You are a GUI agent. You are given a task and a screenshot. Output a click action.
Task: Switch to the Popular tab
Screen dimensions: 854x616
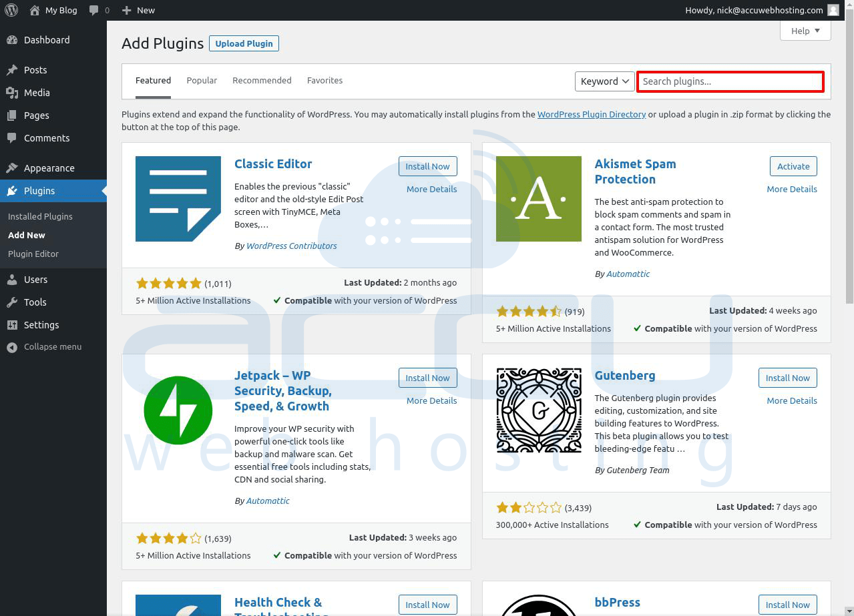pyautogui.click(x=202, y=80)
